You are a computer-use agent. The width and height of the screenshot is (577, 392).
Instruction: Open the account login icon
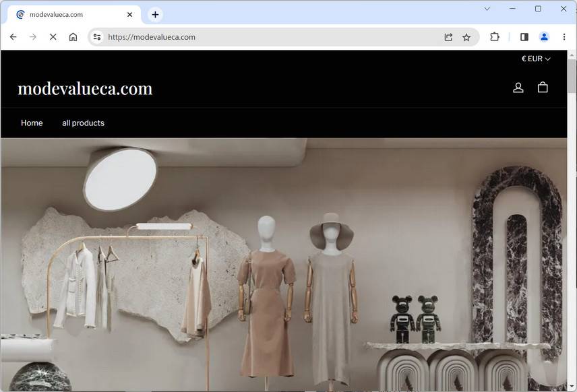[518, 88]
